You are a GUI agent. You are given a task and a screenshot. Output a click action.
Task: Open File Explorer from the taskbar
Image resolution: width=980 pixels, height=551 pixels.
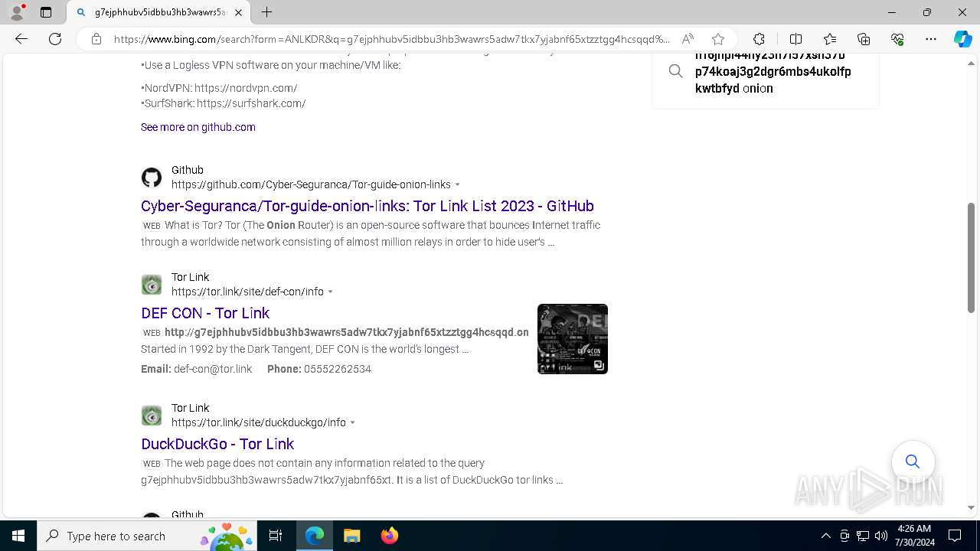(x=351, y=536)
